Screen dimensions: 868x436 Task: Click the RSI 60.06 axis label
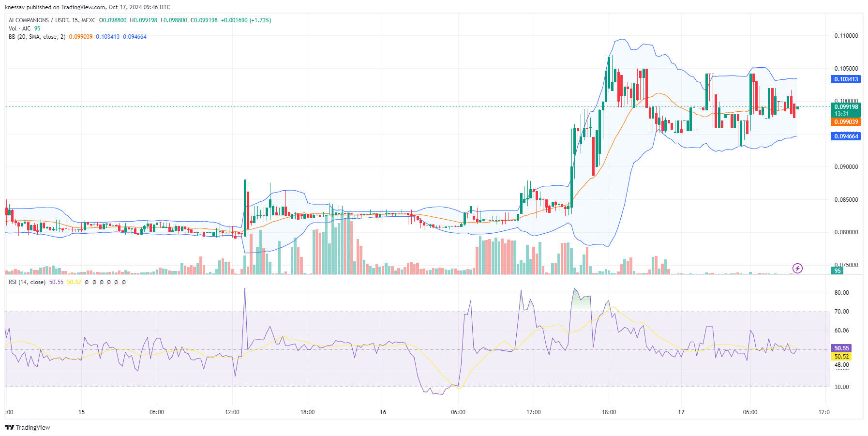point(841,331)
